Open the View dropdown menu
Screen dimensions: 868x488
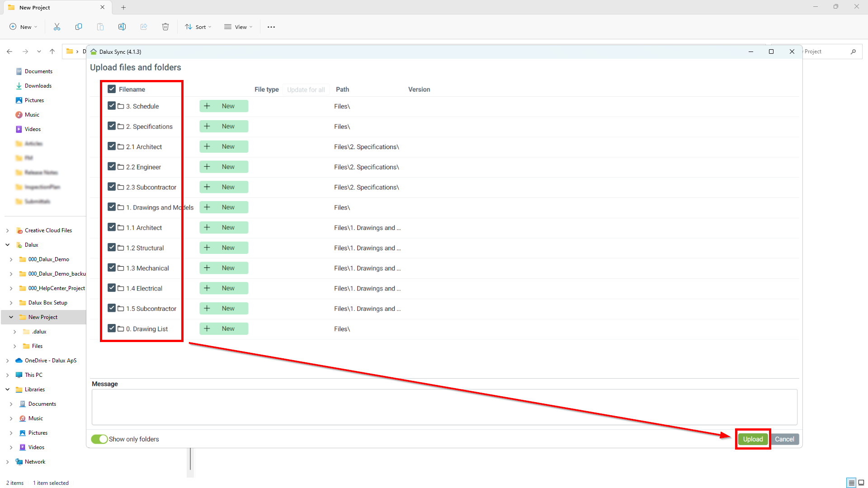(238, 27)
